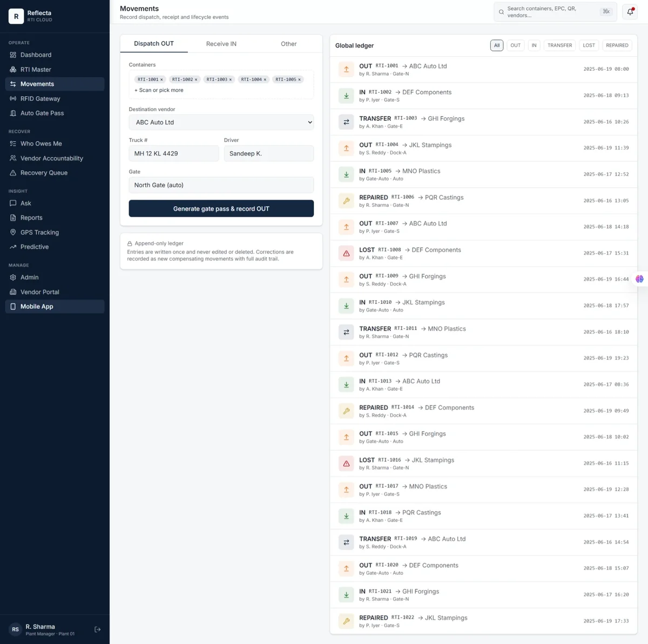Screen dimensions: 648x644
Task: Click the Predictive trend icon
Action: point(13,247)
